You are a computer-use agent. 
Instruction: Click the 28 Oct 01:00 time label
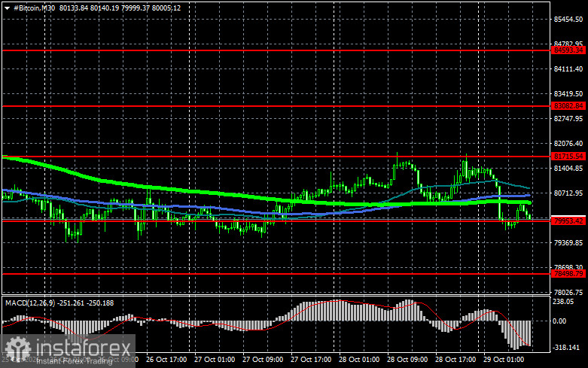pyautogui.click(x=359, y=360)
